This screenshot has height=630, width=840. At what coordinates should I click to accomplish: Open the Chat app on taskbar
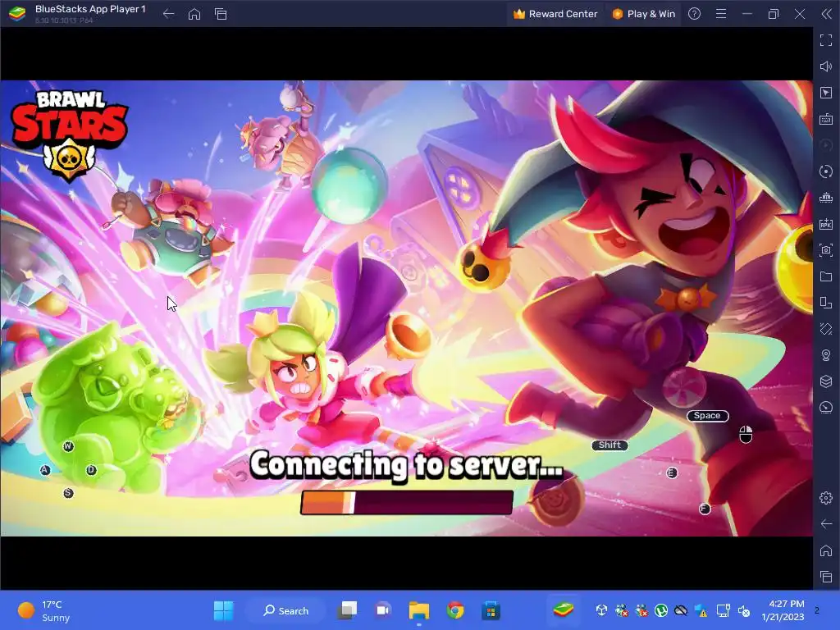coord(383,610)
